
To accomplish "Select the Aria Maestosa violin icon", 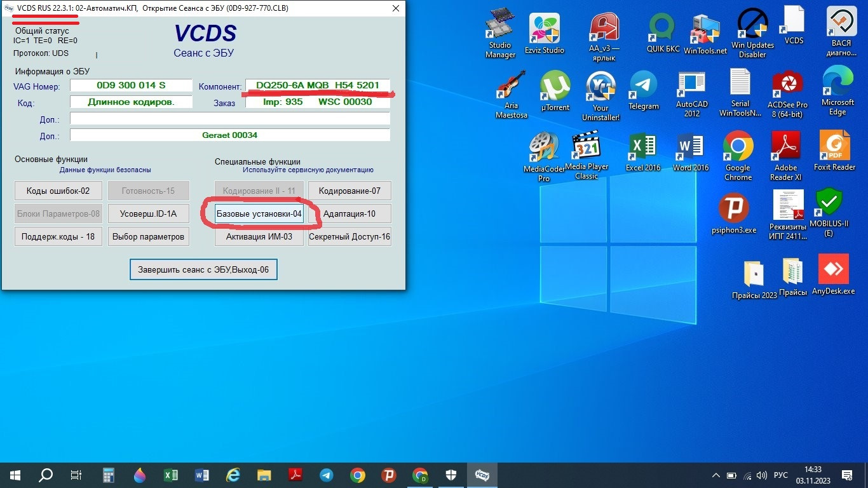I will [x=511, y=95].
